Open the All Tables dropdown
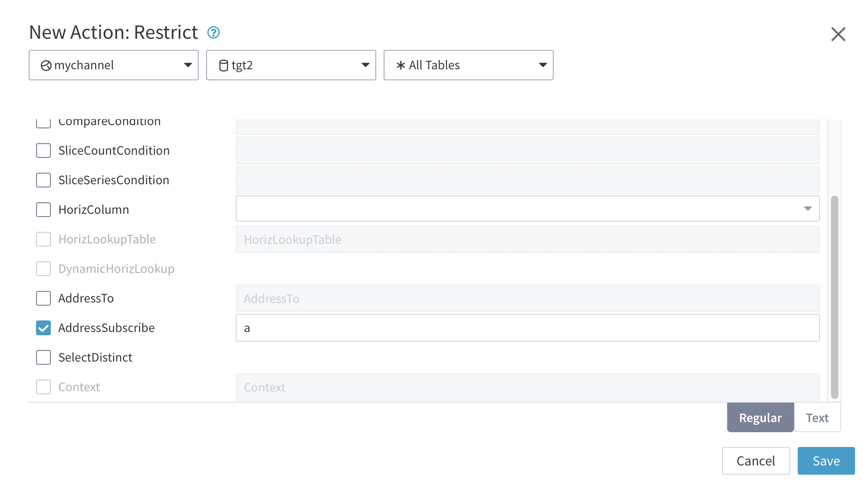Screen dimensions: 868x495 pyautogui.click(x=542, y=65)
